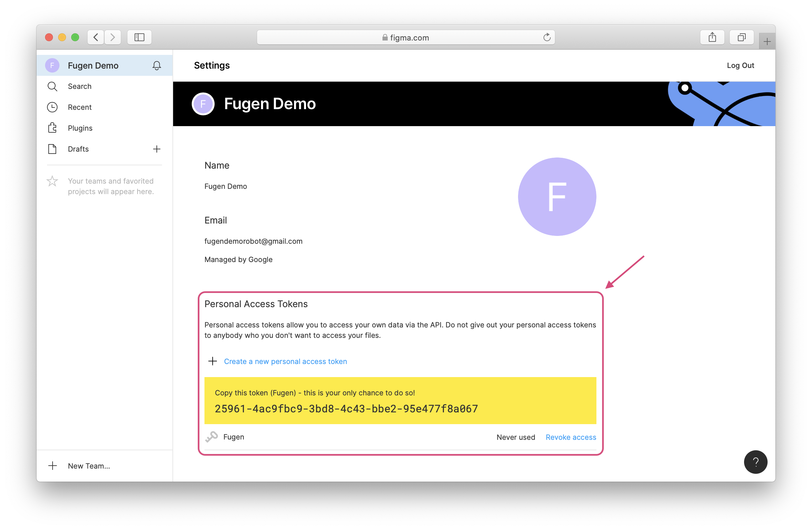This screenshot has height=530, width=812.
Task: Click Log Out button top right
Action: tap(740, 66)
